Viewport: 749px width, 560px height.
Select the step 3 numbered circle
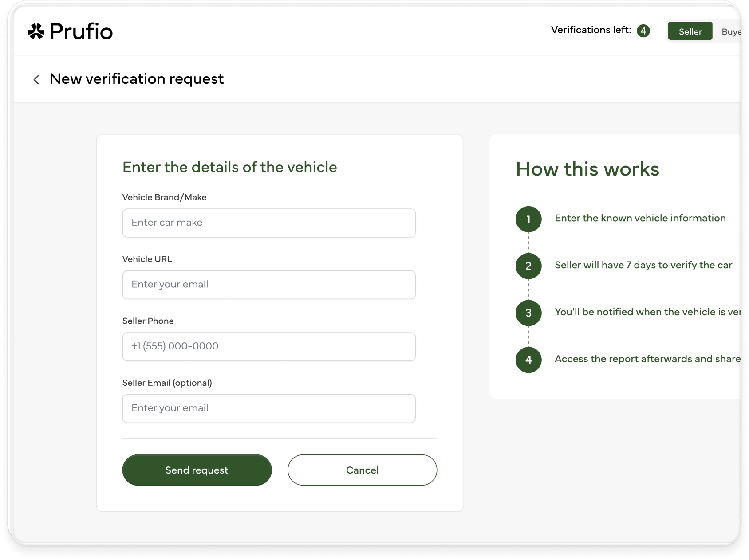click(x=528, y=313)
